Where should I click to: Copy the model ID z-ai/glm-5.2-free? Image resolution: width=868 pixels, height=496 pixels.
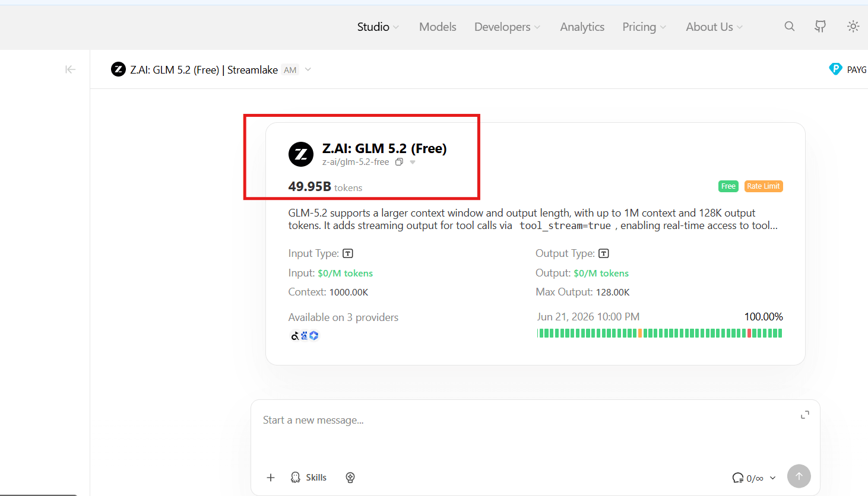tap(399, 162)
